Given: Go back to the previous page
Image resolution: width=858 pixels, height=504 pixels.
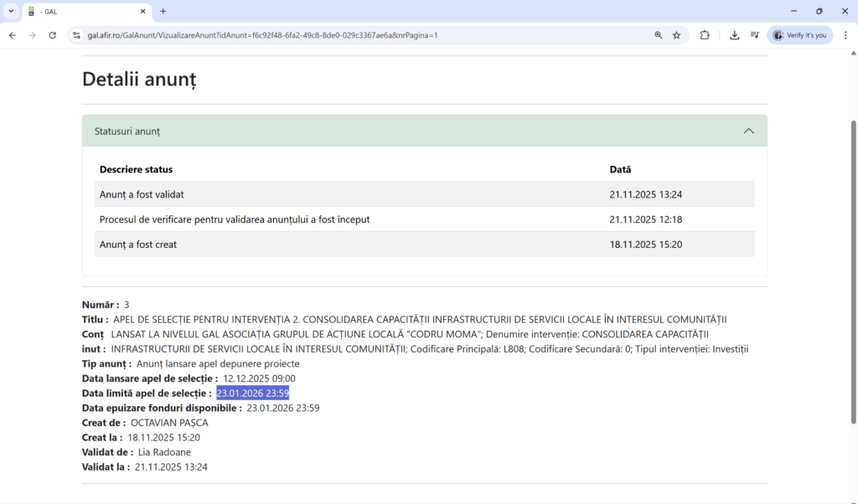Looking at the screenshot, I should click(x=12, y=35).
